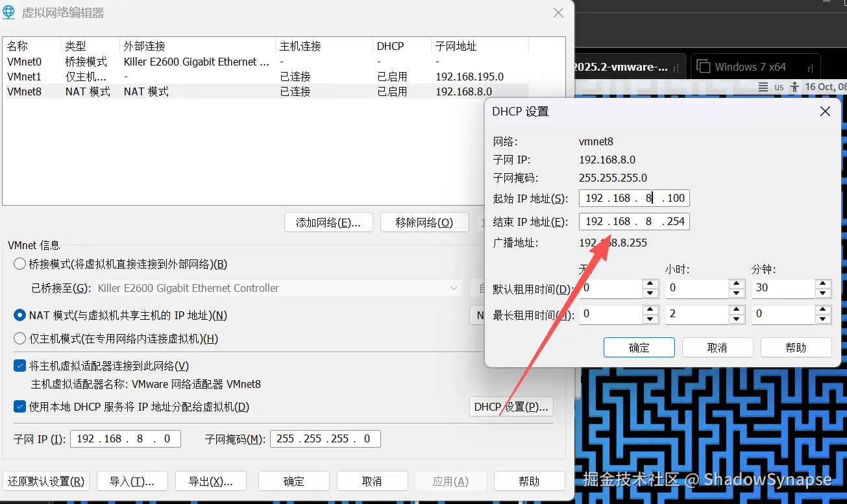Open the 已桥接至 Killer E2600 dropdown

tap(279, 288)
